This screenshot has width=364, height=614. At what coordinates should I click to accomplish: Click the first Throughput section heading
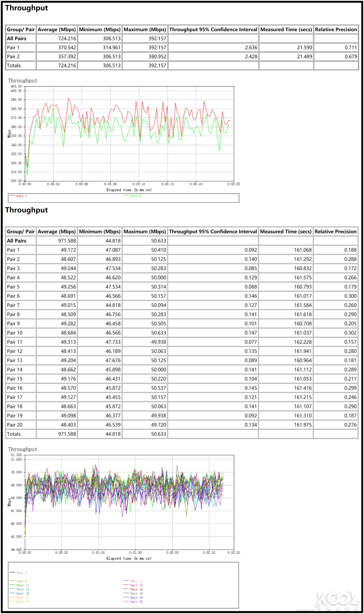26,8
